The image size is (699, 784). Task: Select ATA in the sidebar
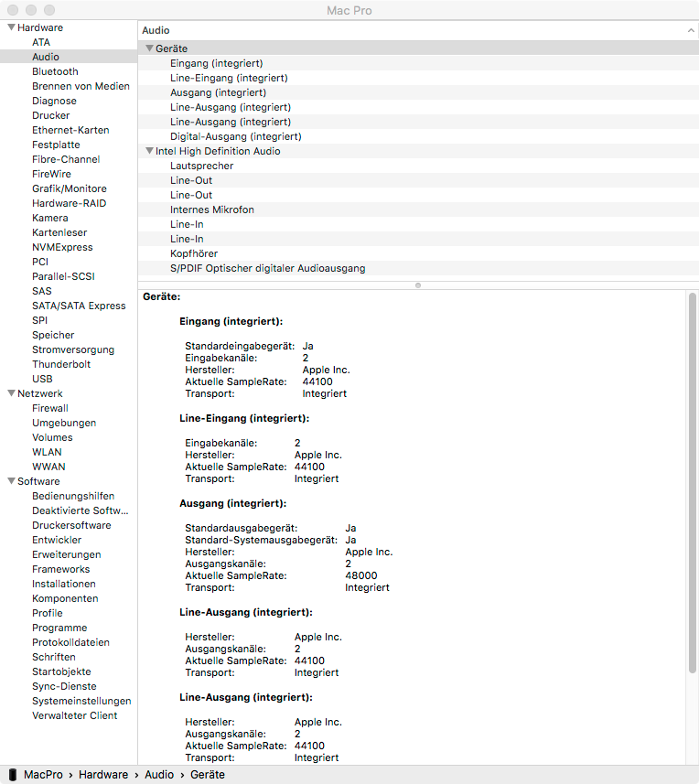point(41,42)
